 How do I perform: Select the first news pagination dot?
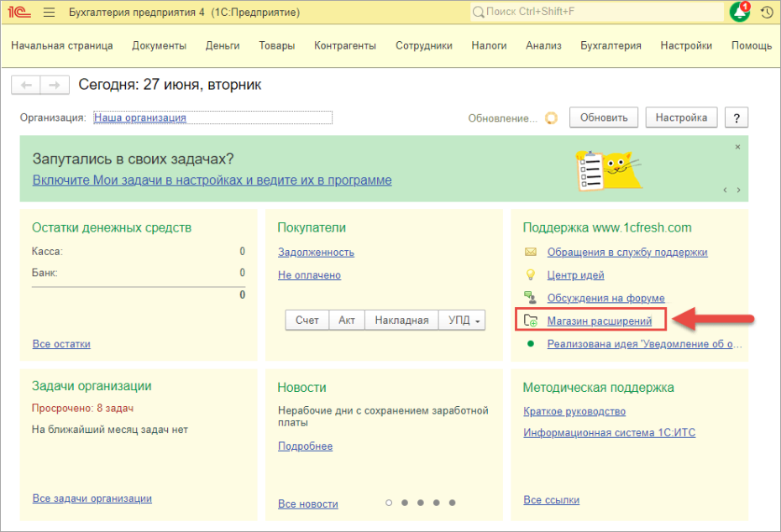click(x=389, y=503)
